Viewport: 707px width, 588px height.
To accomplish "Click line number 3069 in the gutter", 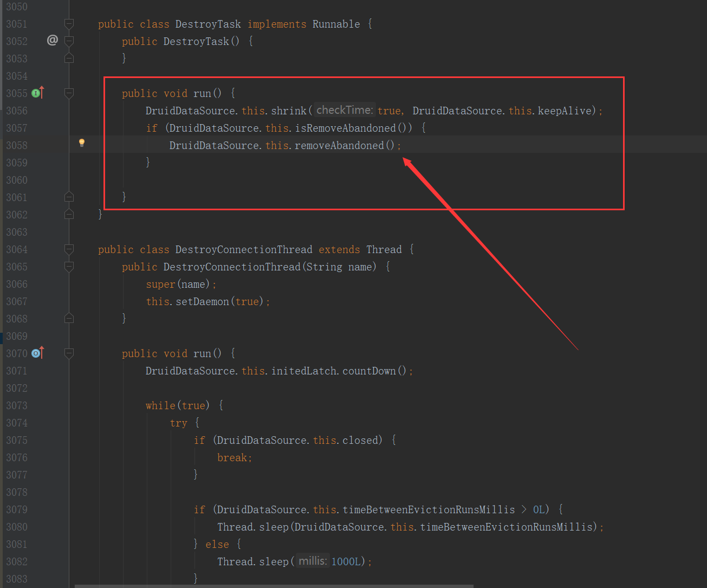I will [17, 336].
